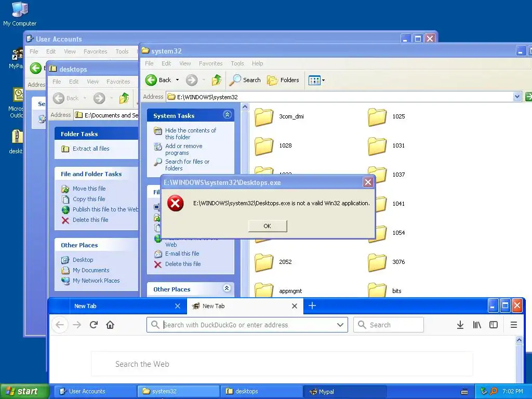Click OK in the Desktops.exe error dialog
Image resolution: width=532 pixels, height=399 pixels.
click(x=268, y=226)
